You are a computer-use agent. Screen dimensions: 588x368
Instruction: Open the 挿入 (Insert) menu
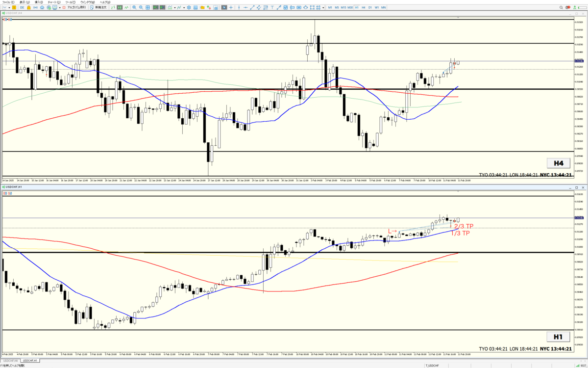(x=39, y=2)
